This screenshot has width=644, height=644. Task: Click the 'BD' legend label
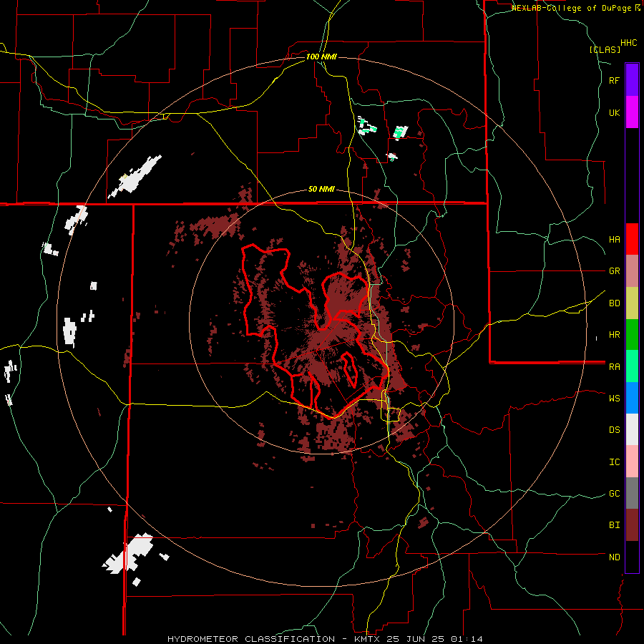pos(614,303)
